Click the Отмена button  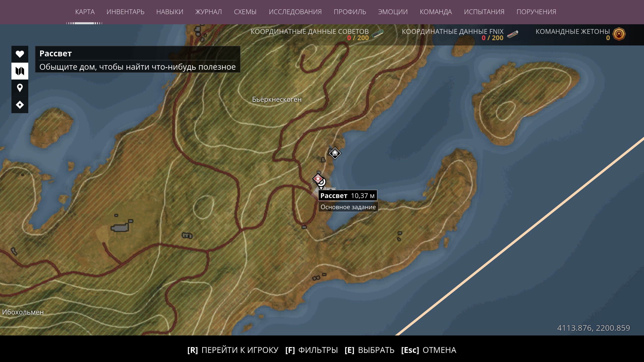(x=429, y=350)
